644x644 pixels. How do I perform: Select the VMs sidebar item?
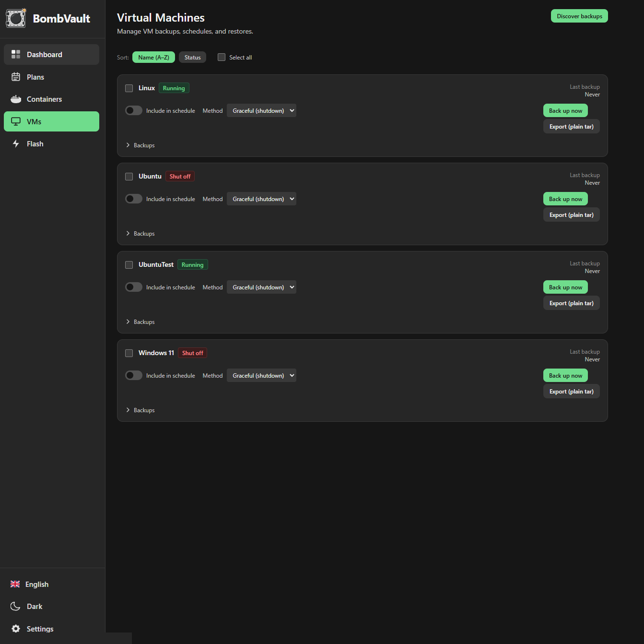51,121
